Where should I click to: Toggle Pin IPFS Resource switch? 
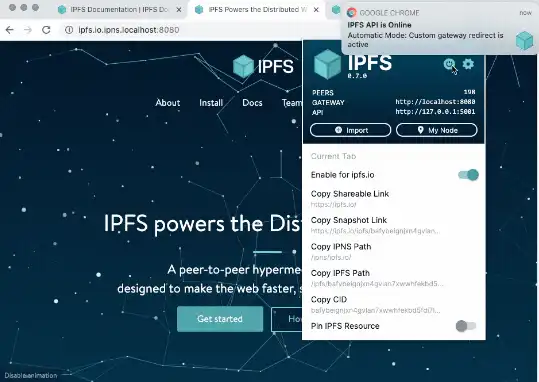466,326
